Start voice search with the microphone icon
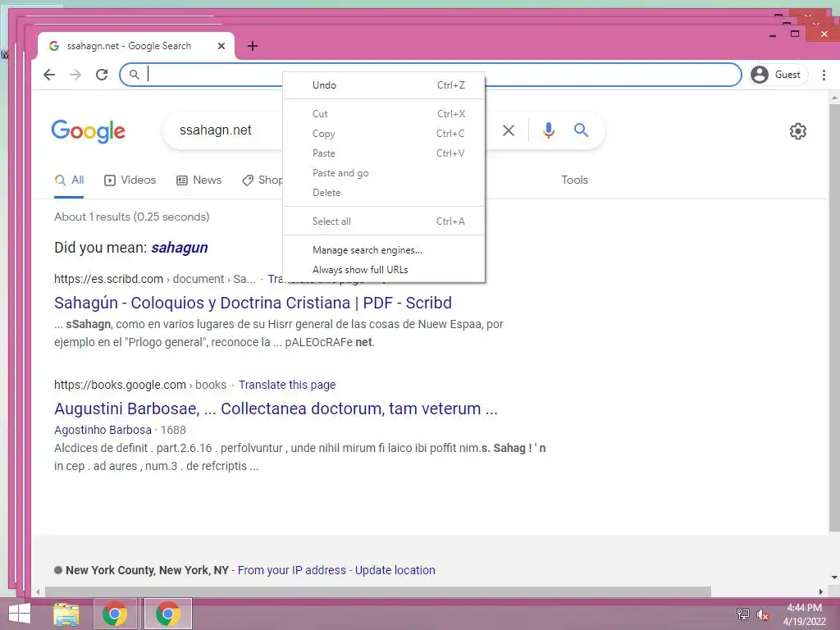 548,130
